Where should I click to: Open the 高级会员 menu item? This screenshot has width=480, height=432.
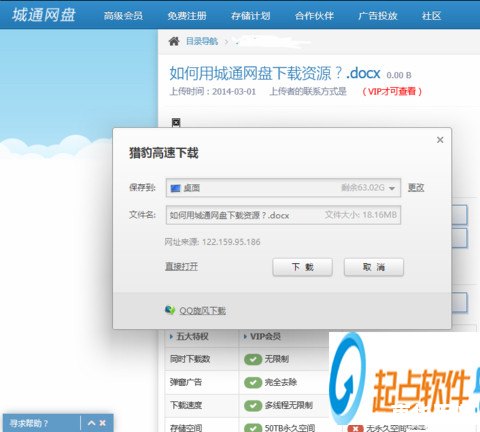pyautogui.click(x=123, y=16)
